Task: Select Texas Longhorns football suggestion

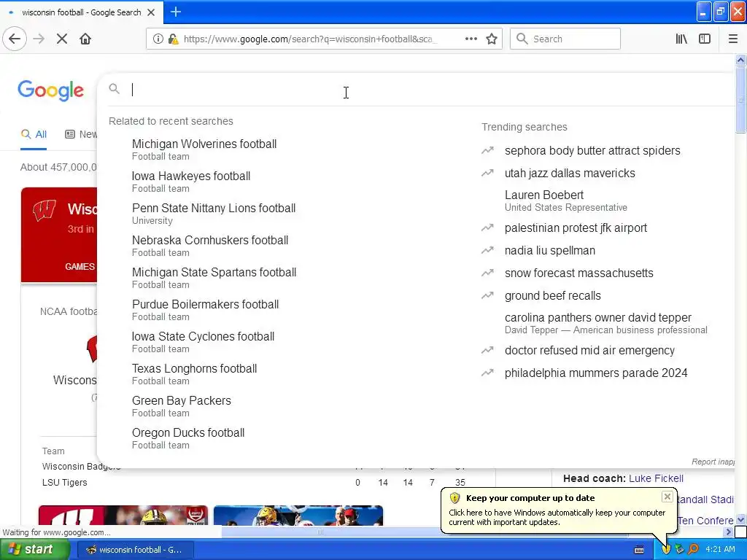Action: pos(194,374)
